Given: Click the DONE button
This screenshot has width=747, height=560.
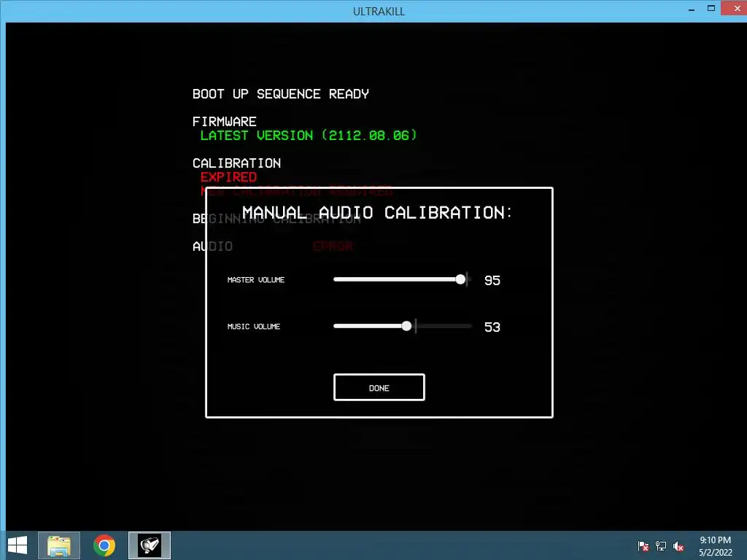Looking at the screenshot, I should click(379, 387).
